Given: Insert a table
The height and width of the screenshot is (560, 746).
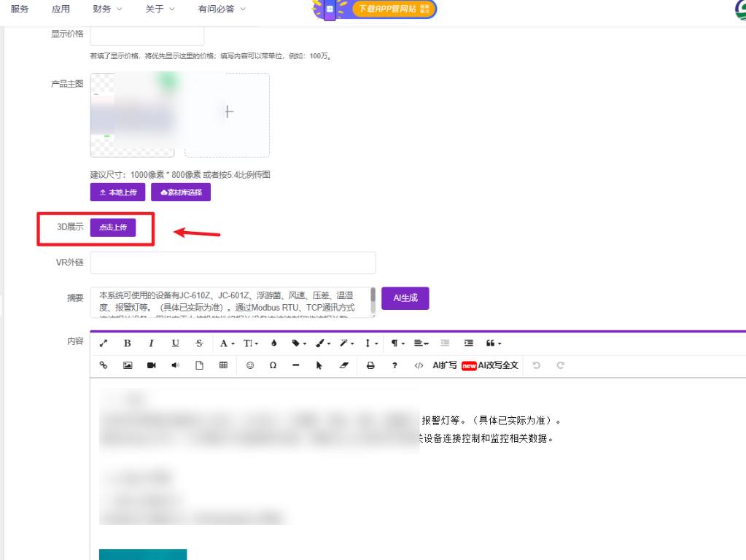Looking at the screenshot, I should [223, 365].
